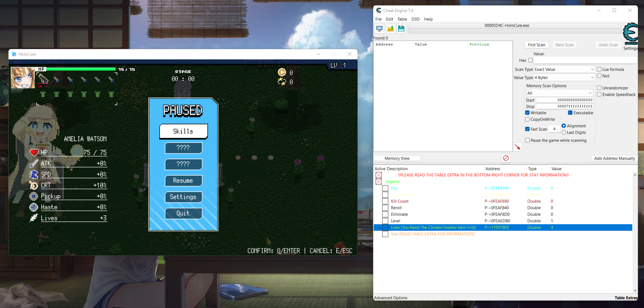
Task: Open Settings in the HoloCure pause menu
Action: pyautogui.click(x=183, y=197)
